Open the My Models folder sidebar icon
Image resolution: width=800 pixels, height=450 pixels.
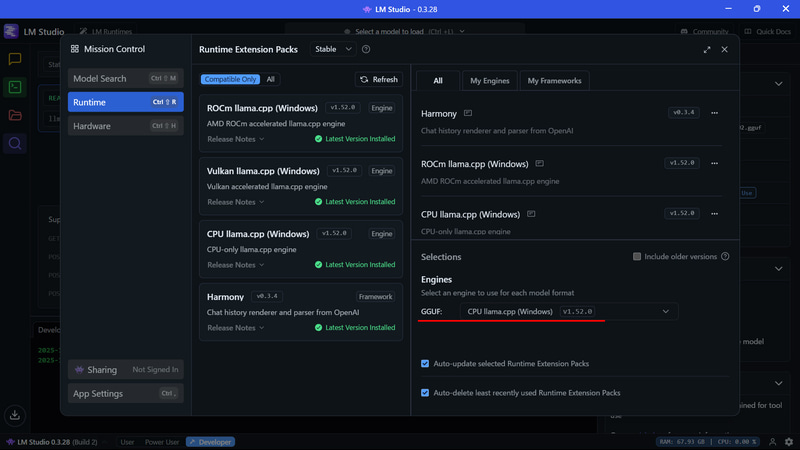(15, 115)
